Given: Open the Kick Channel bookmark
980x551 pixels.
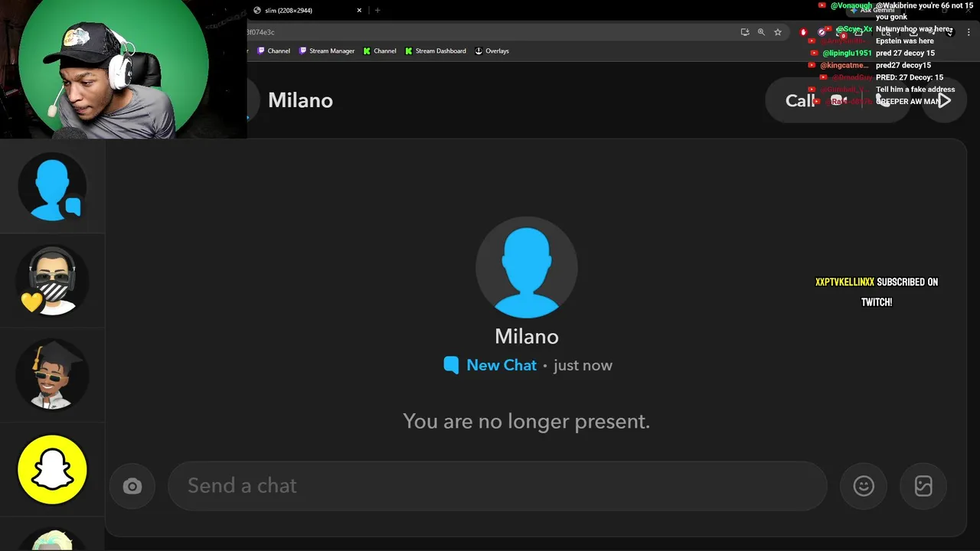Looking at the screenshot, I should [x=380, y=51].
